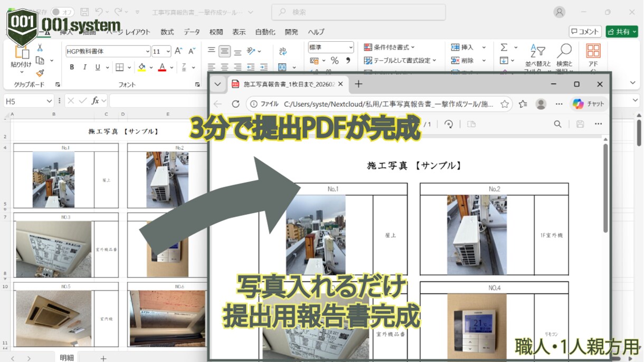The width and height of the screenshot is (644, 362).
Task: Middle-align cell contents vertically
Action: [x=225, y=51]
